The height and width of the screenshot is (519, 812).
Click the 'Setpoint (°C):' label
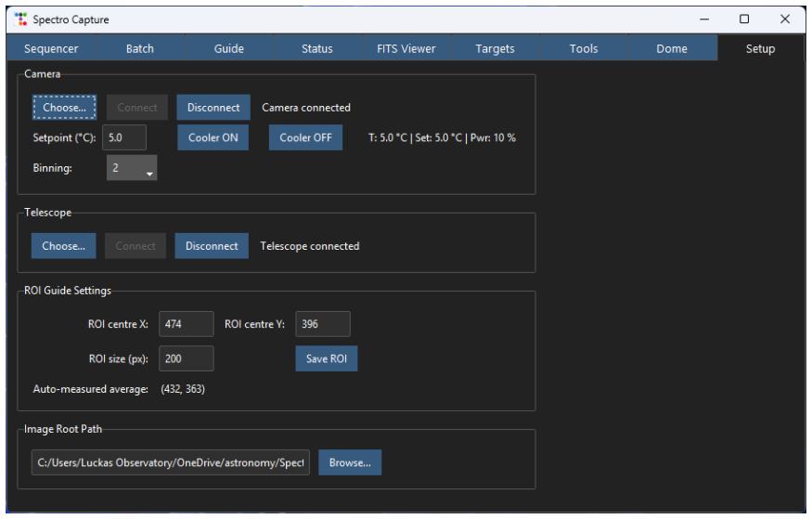pos(64,137)
